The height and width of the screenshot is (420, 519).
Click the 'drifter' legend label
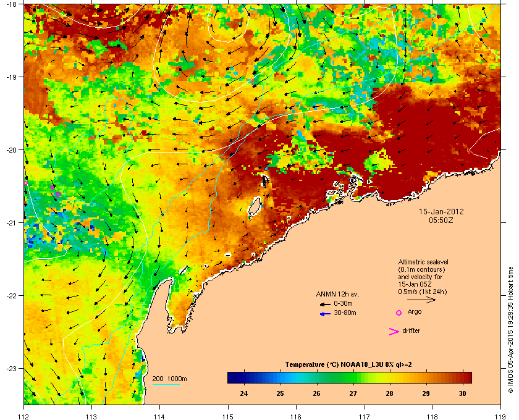tap(411, 330)
